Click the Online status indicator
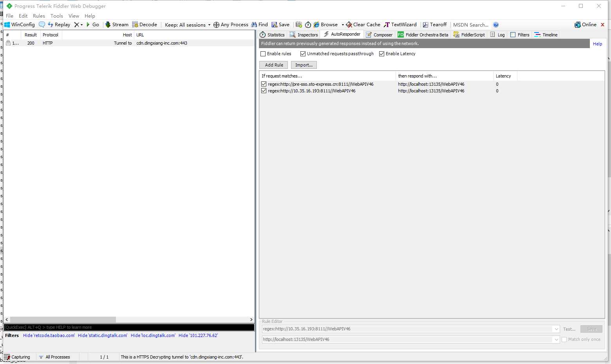 click(x=586, y=25)
